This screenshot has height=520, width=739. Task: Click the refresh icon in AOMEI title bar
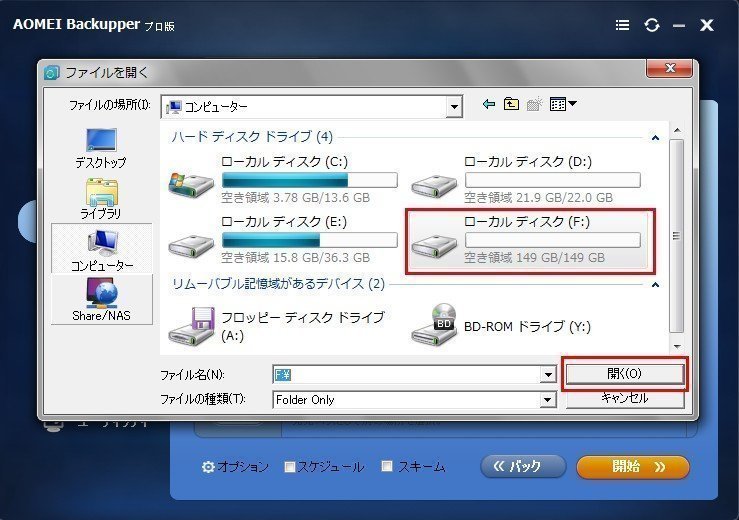pos(652,25)
